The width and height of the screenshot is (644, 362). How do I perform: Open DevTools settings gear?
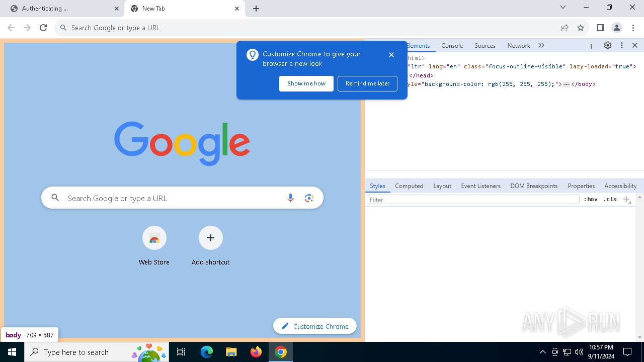pos(608,45)
